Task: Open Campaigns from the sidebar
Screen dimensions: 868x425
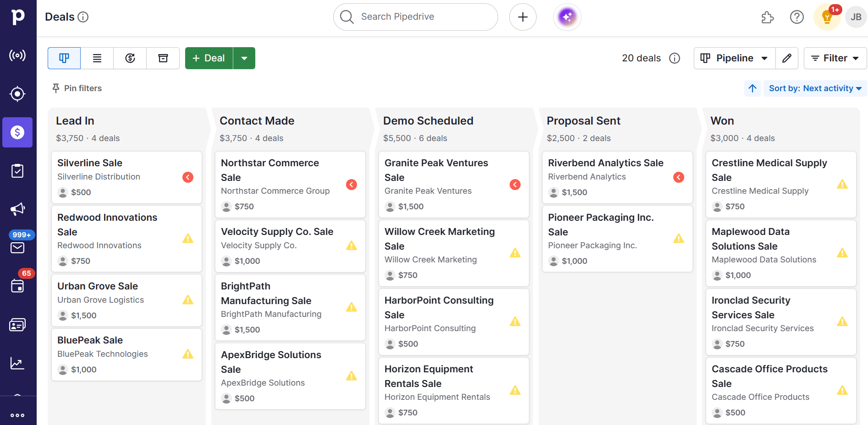Action: pyautogui.click(x=17, y=209)
